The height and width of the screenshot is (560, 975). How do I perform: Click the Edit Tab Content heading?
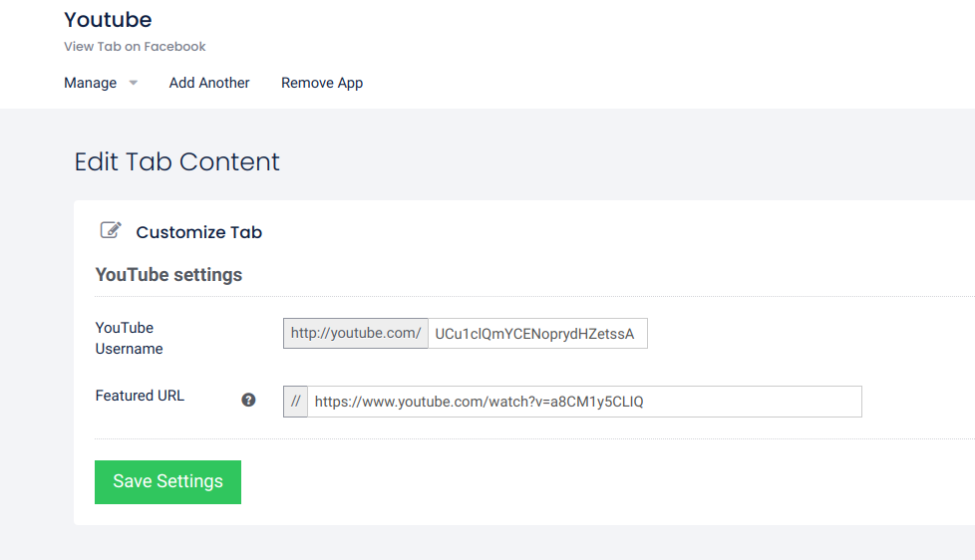[176, 161]
